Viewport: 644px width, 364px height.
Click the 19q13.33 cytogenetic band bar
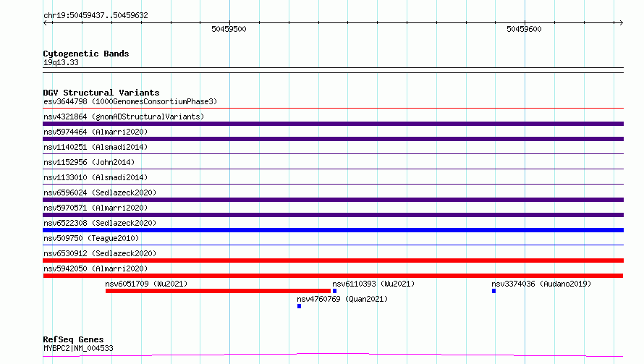(333, 70)
